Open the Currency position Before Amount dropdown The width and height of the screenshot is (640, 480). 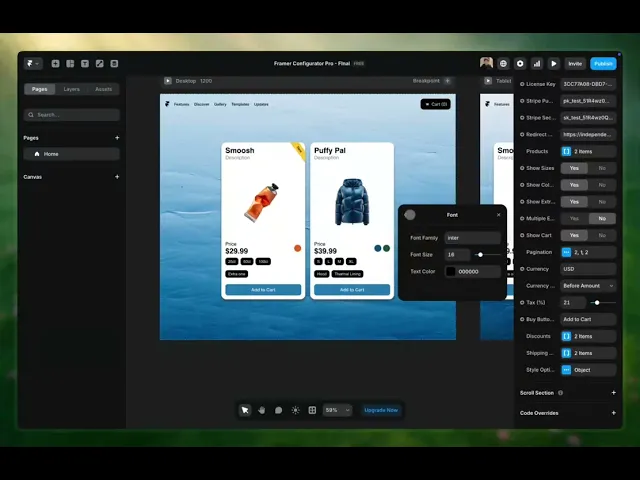point(588,286)
